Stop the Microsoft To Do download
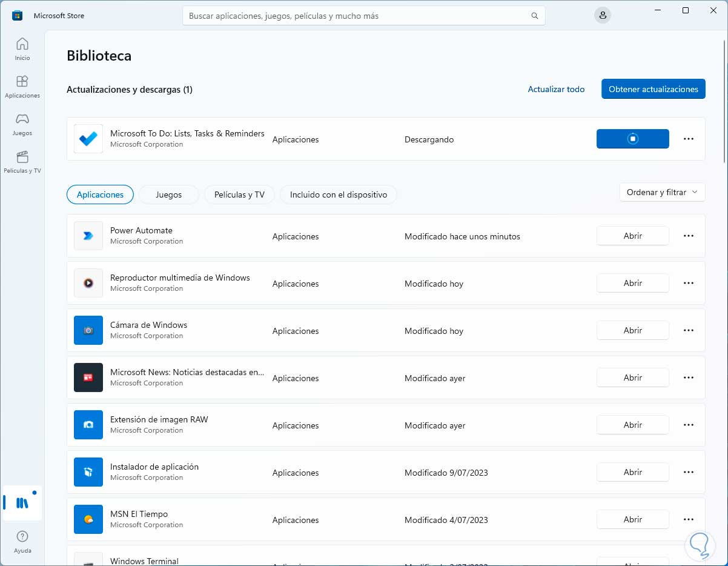 coord(632,139)
